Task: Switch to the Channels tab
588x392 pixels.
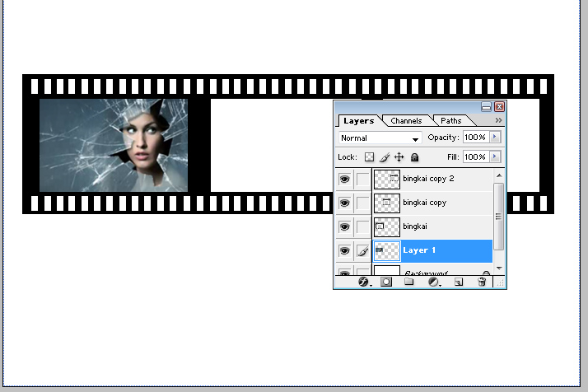Action: (x=406, y=121)
